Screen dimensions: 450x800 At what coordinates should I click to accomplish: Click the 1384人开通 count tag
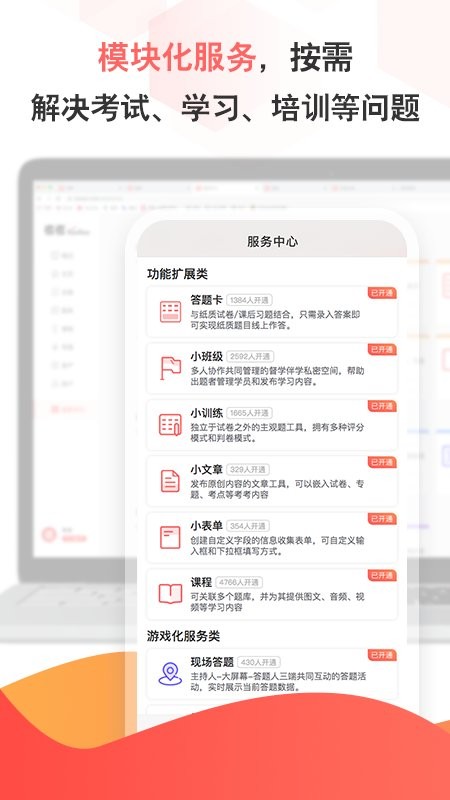point(250,300)
